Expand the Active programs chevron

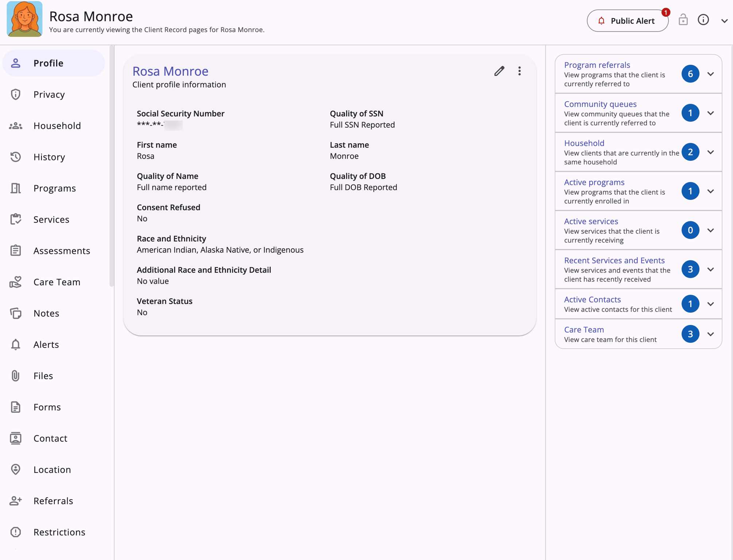pyautogui.click(x=711, y=191)
